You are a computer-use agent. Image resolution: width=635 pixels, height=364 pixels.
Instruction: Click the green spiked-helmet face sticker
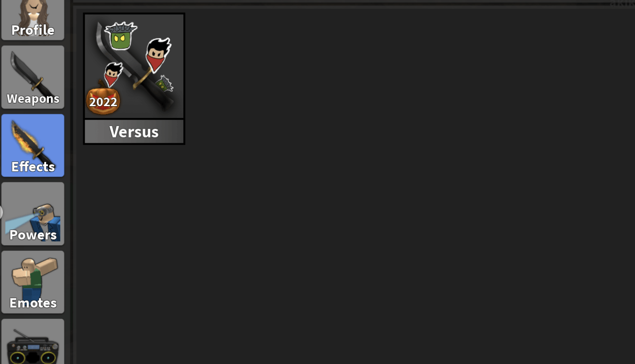(121, 36)
